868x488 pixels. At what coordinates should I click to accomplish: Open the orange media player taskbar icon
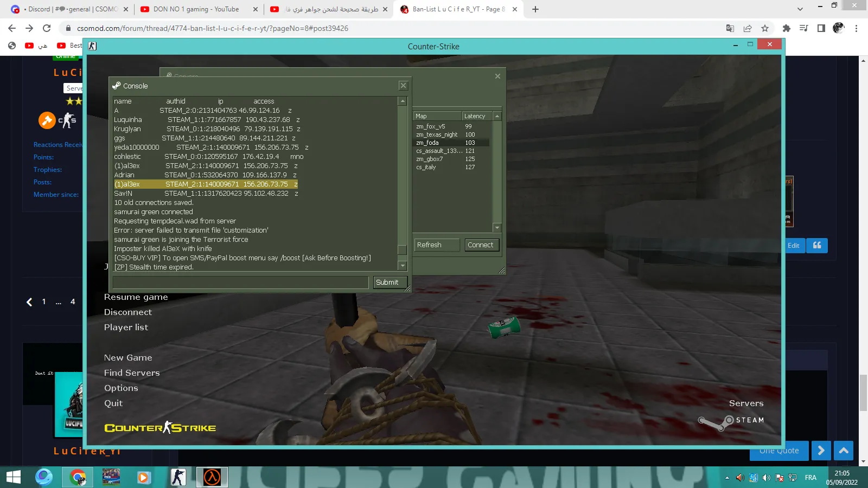pos(143,477)
